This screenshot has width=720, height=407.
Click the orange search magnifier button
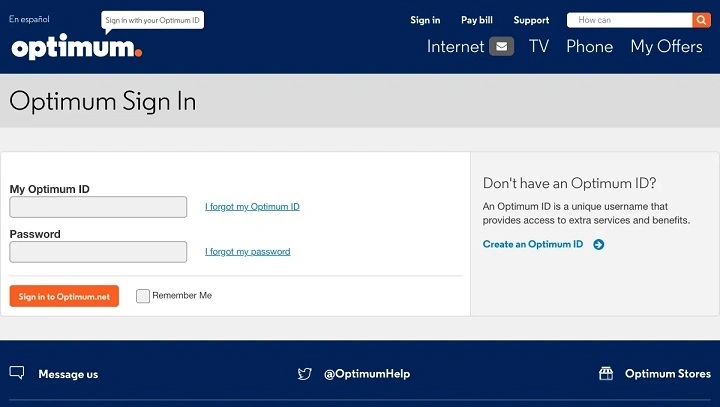pyautogui.click(x=701, y=20)
